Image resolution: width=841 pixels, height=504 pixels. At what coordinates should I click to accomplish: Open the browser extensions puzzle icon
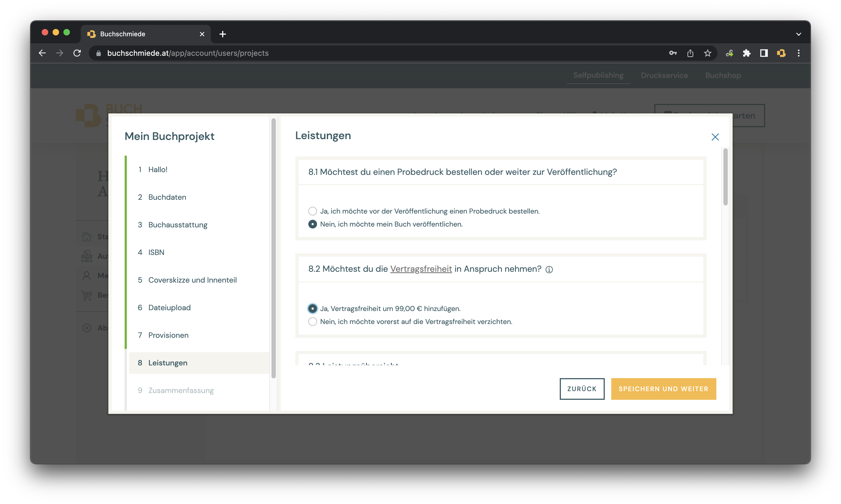pyautogui.click(x=746, y=53)
